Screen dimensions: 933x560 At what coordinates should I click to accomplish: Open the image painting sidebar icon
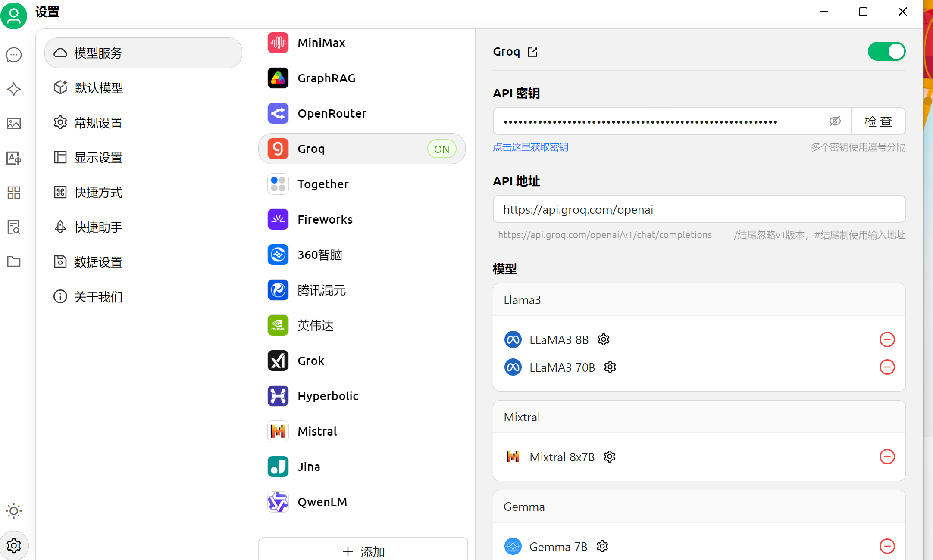pos(14,124)
